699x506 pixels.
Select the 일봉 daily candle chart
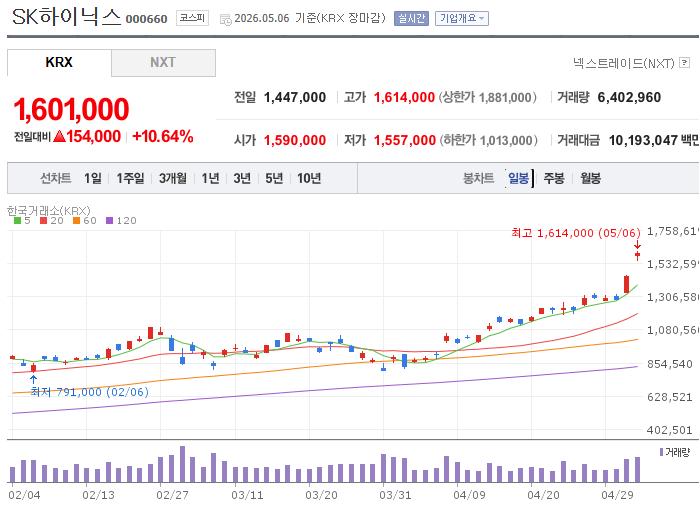click(518, 178)
